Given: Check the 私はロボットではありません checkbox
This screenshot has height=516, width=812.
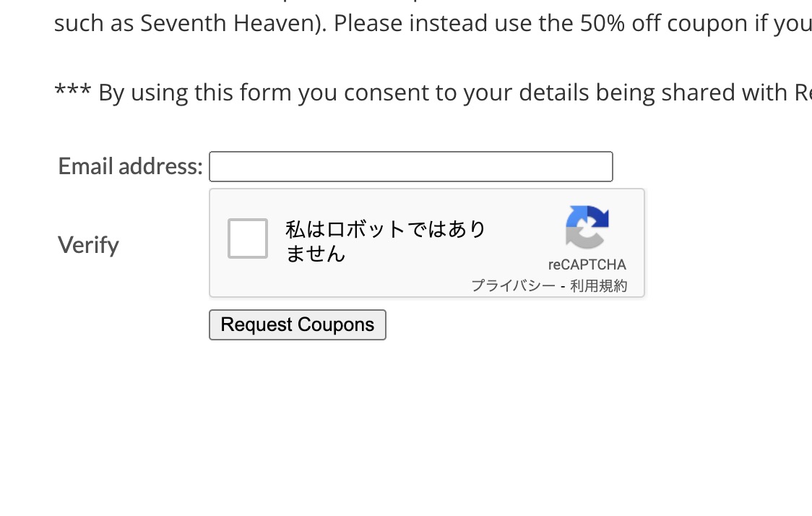Looking at the screenshot, I should (248, 238).
